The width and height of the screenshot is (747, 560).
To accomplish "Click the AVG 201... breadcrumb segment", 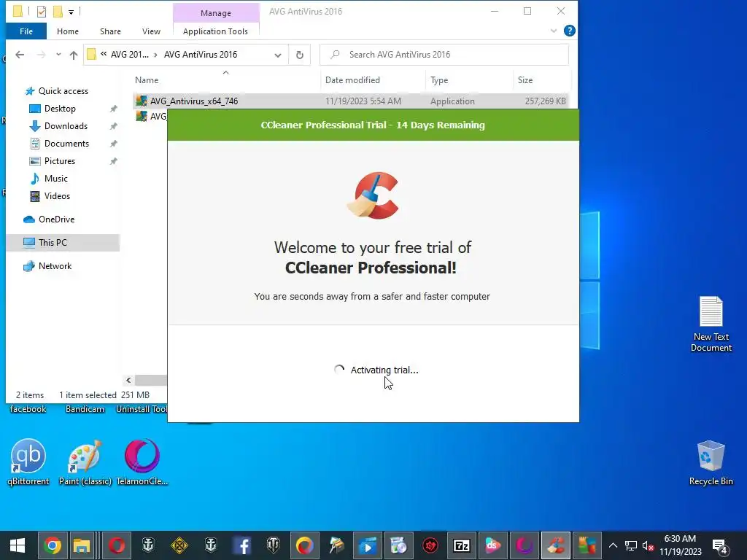I will (130, 55).
